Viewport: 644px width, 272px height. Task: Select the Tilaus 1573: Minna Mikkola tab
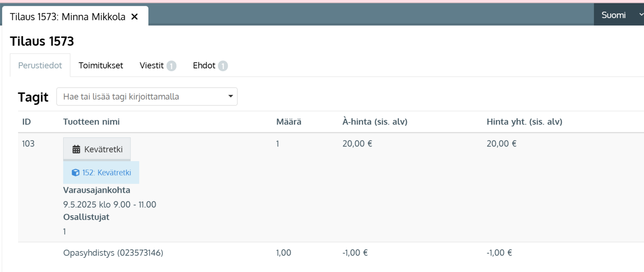[68, 16]
